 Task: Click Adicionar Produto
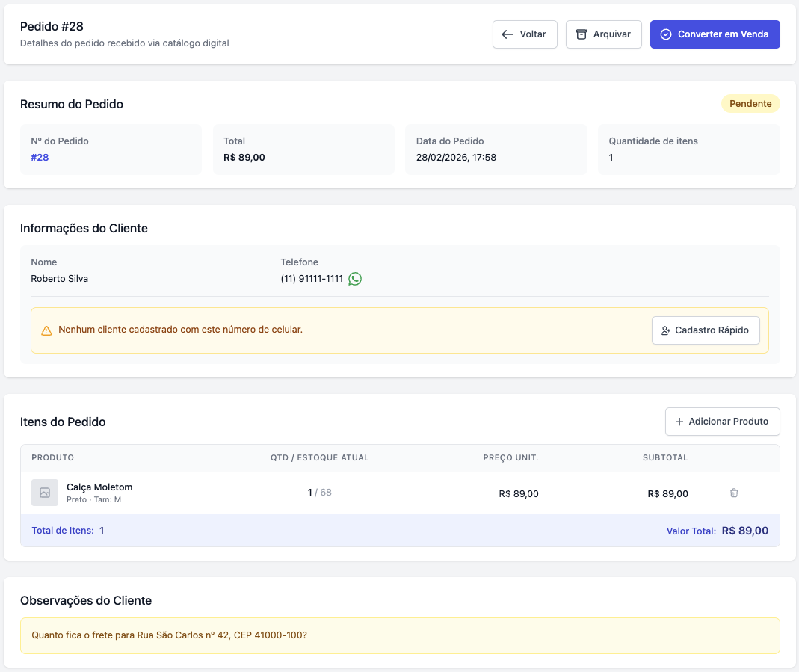[722, 422]
